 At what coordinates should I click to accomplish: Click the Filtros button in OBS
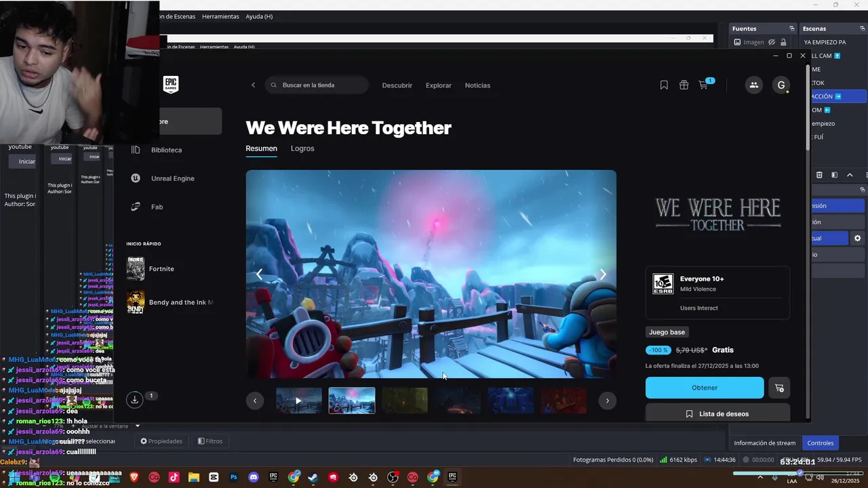point(210,441)
